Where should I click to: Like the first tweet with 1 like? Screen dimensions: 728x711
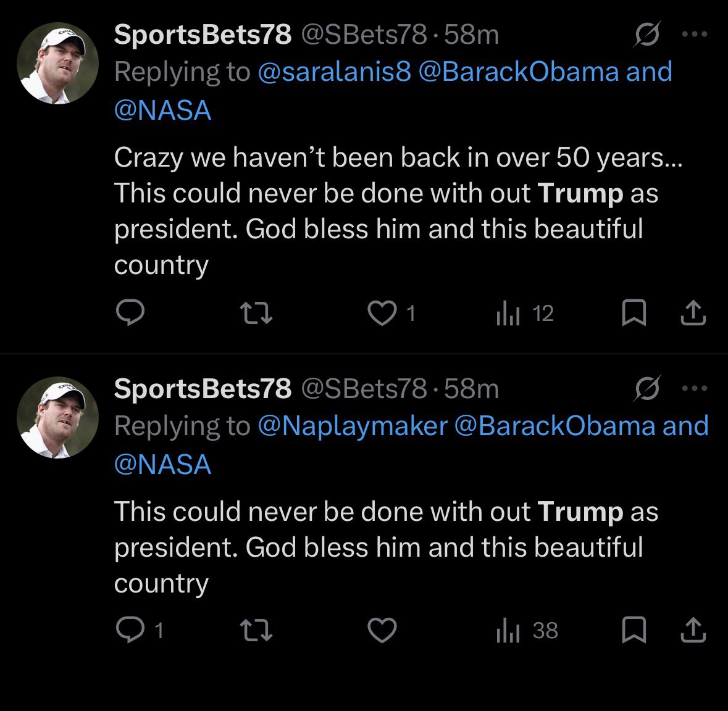382,314
